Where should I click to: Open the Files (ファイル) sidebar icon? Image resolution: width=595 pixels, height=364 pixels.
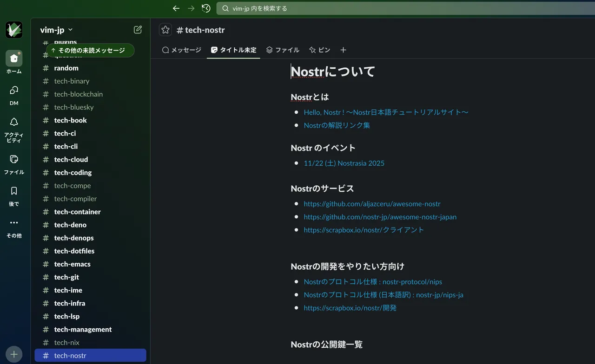click(14, 159)
